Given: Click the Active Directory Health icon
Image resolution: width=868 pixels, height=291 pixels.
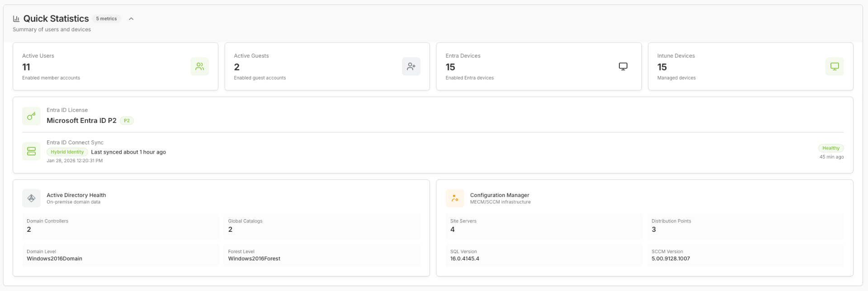Looking at the screenshot, I should (31, 198).
